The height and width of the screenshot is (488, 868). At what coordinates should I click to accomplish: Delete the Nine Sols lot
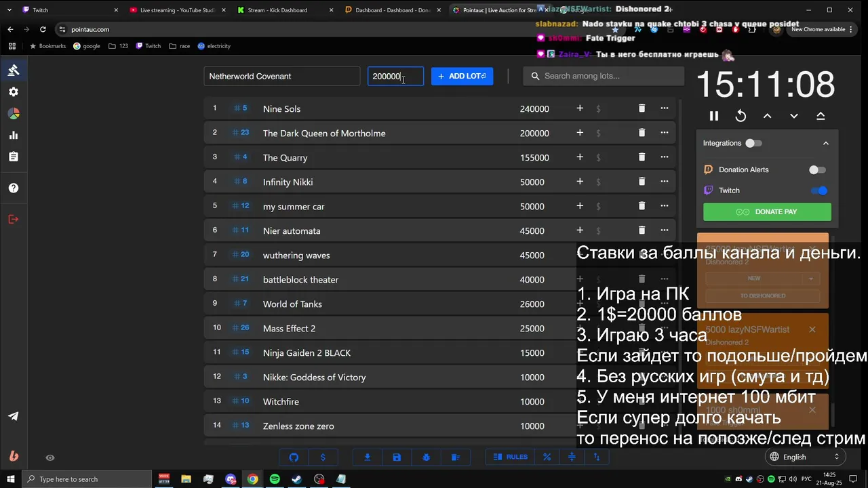tap(642, 108)
